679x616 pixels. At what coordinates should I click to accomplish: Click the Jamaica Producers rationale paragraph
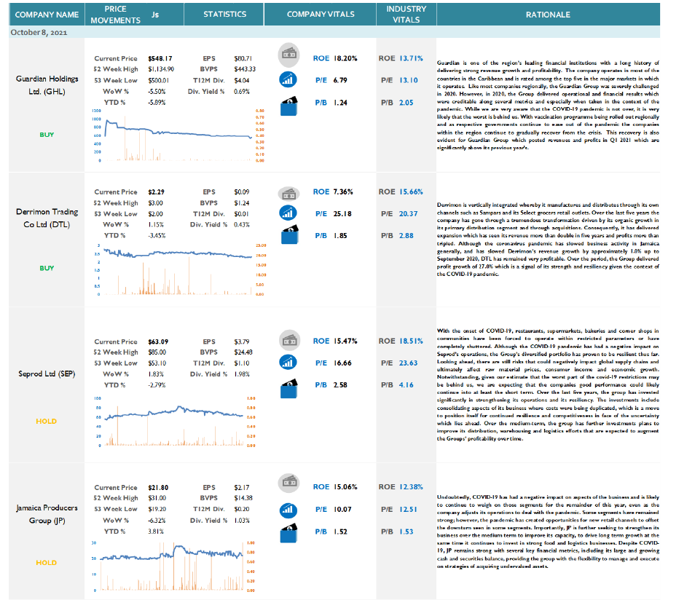(548, 532)
